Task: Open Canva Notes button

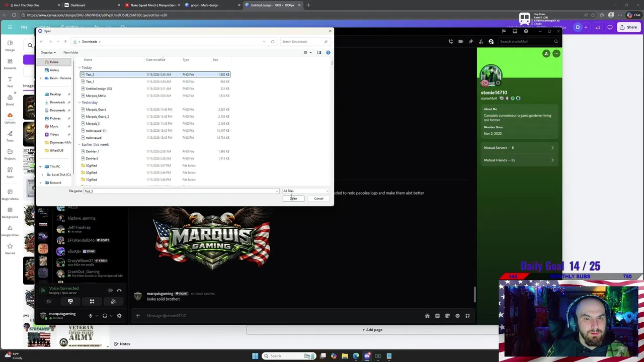Action: pyautogui.click(x=122, y=344)
